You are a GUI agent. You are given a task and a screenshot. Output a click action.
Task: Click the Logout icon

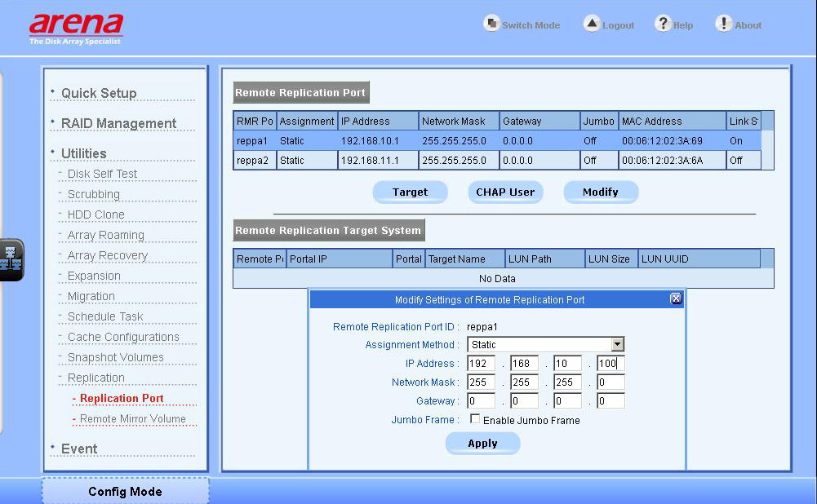592,24
